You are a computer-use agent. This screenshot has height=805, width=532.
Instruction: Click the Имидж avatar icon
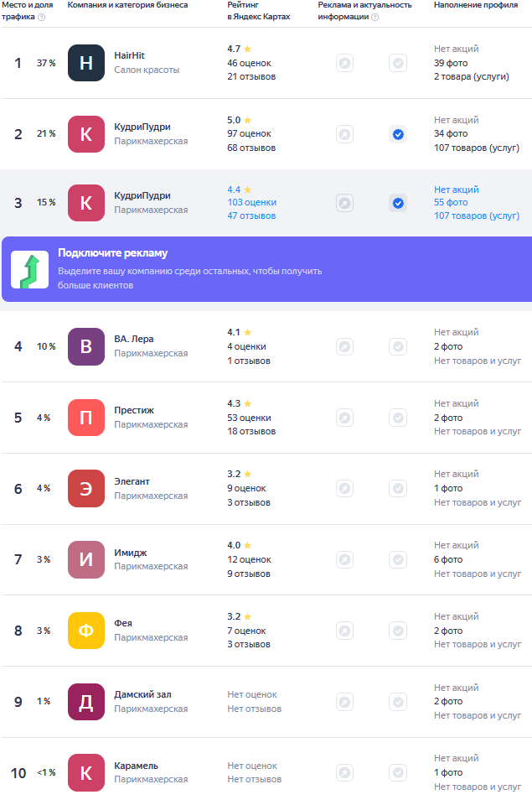pyautogui.click(x=86, y=559)
